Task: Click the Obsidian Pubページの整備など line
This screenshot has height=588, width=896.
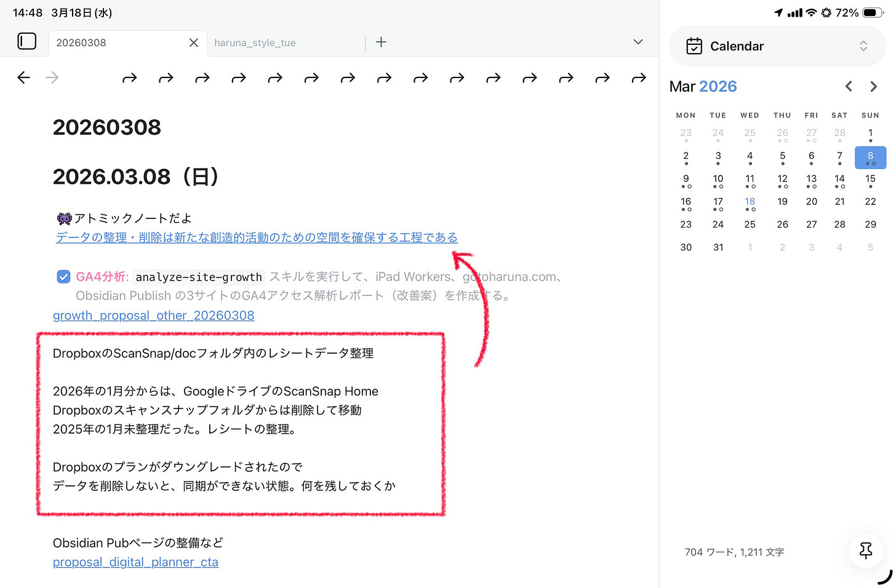Action: (x=138, y=543)
